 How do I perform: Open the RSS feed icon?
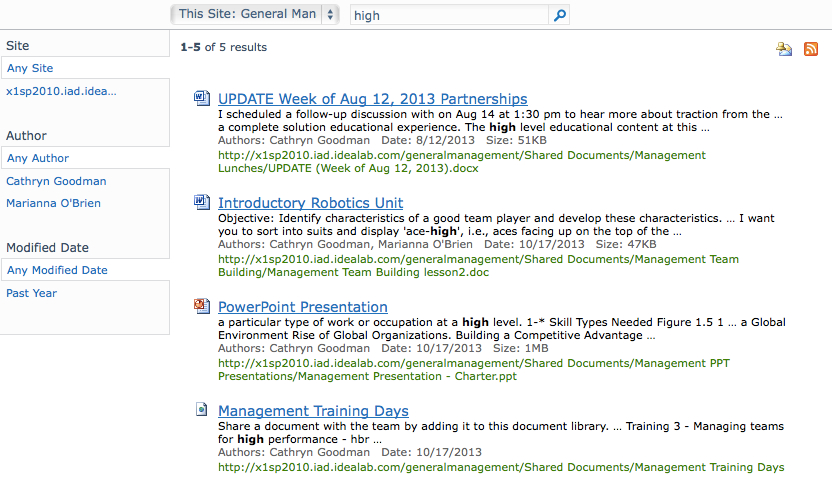[811, 49]
